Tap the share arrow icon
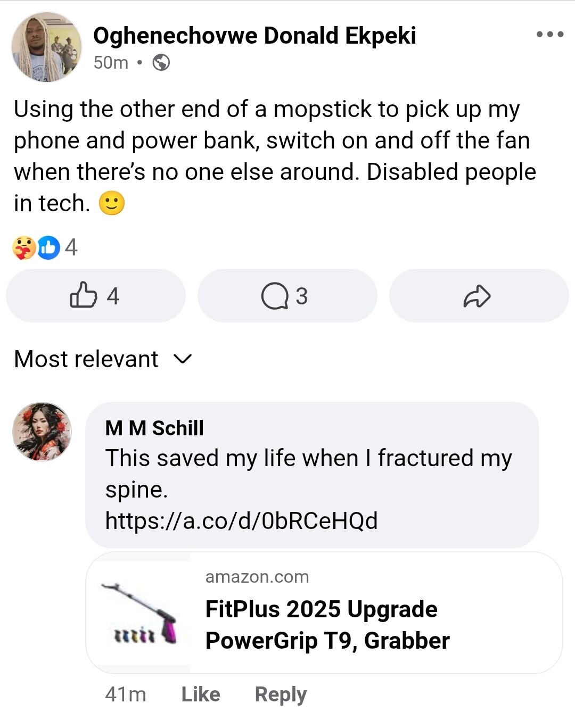Image resolution: width=575 pixels, height=728 pixels. tap(477, 296)
